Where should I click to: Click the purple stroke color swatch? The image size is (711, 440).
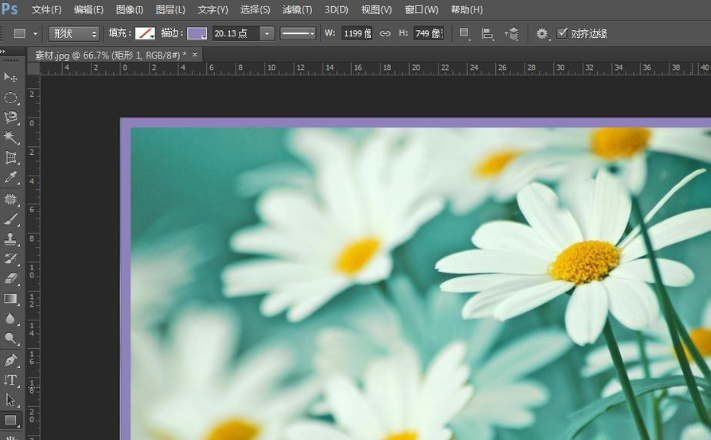(197, 33)
